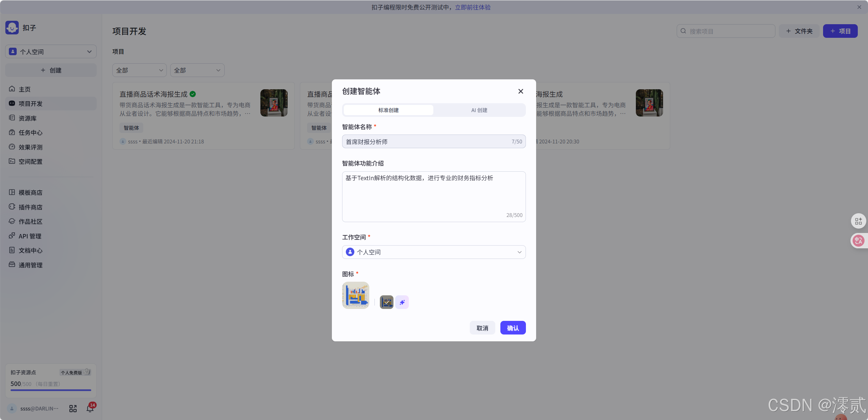Image resolution: width=868 pixels, height=420 pixels.
Task: Click the 扣子 logo icon
Action: pos(12,28)
